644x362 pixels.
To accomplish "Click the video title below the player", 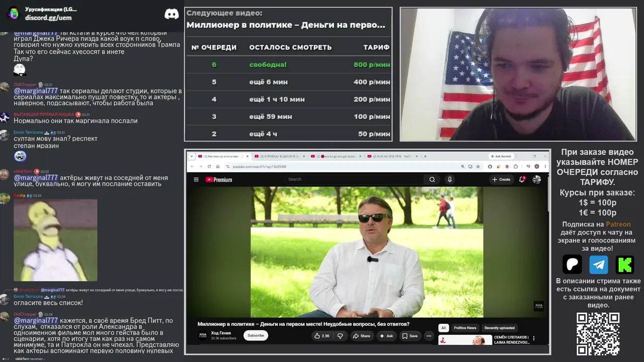I will click(303, 324).
